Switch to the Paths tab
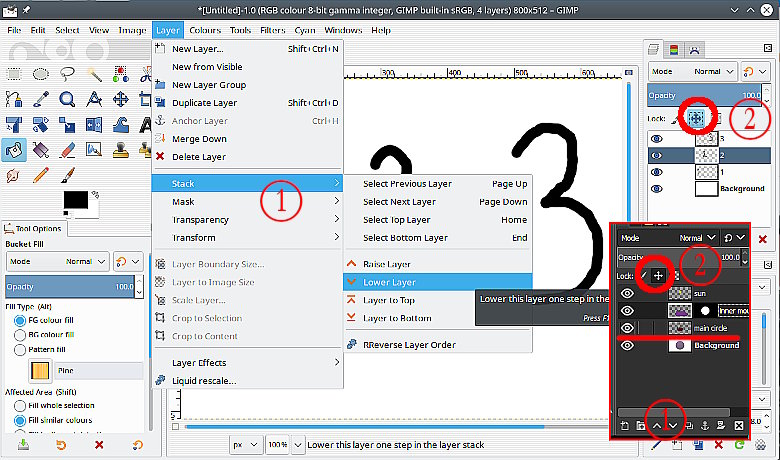The image size is (780, 460). click(x=694, y=49)
